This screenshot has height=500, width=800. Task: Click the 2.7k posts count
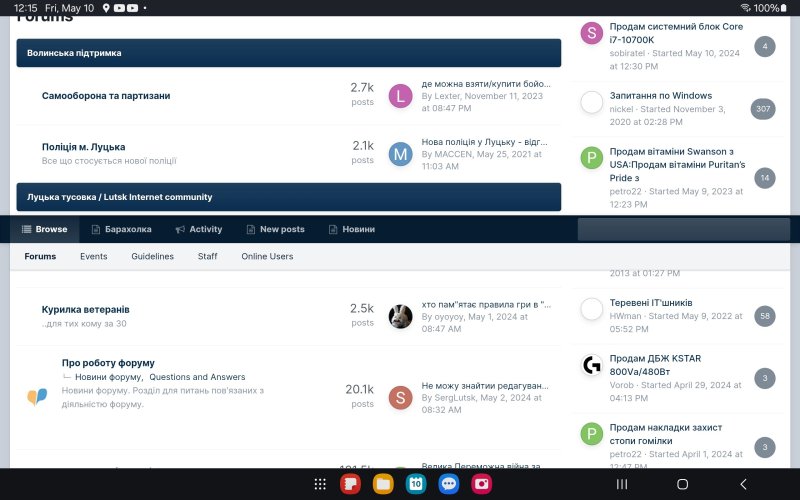(x=362, y=88)
